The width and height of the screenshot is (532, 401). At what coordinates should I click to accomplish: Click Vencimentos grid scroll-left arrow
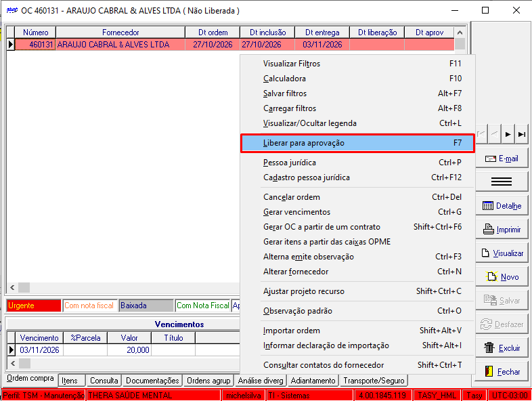(x=13, y=363)
